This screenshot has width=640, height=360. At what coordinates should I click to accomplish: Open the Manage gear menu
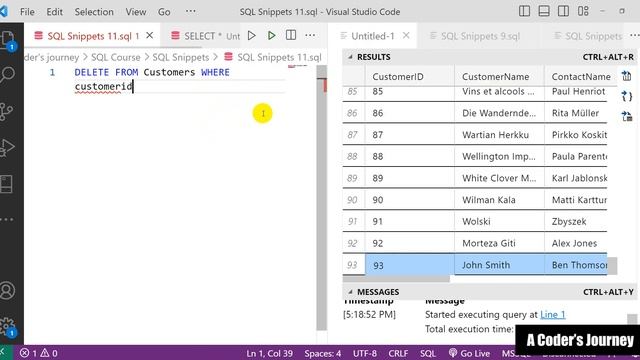(7, 327)
